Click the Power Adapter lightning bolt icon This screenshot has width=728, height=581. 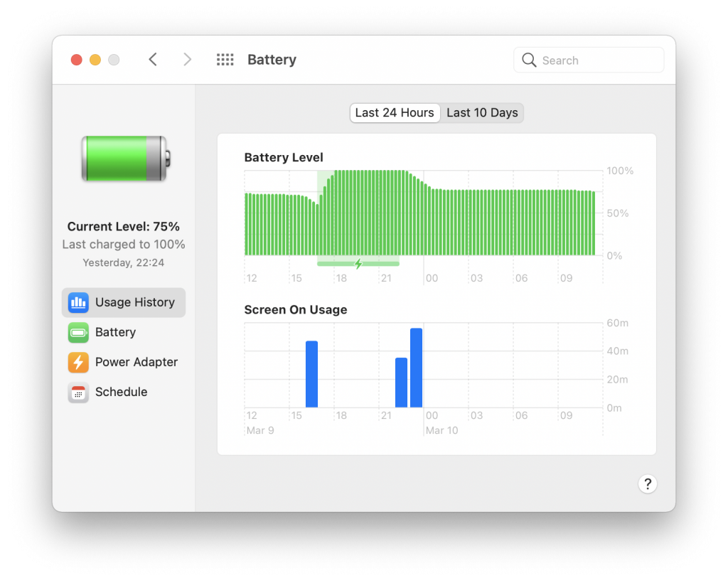click(x=78, y=362)
